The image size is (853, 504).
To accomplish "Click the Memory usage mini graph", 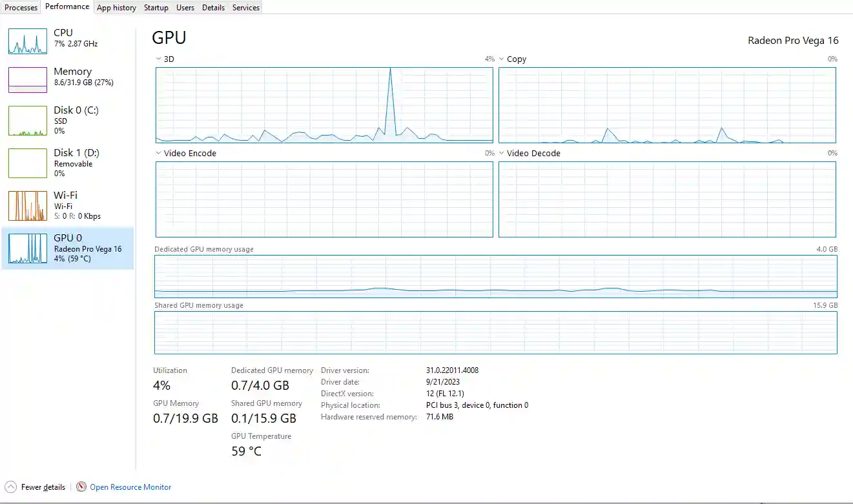I will point(28,80).
